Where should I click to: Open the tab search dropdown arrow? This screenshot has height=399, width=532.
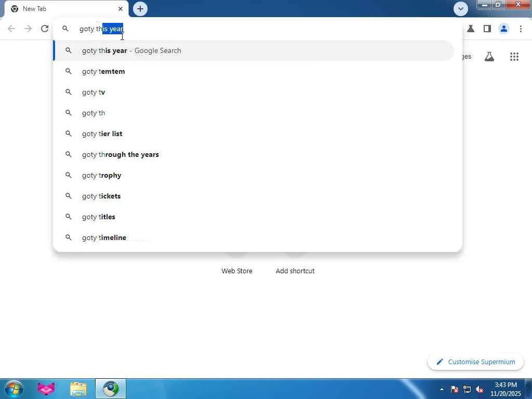[461, 9]
